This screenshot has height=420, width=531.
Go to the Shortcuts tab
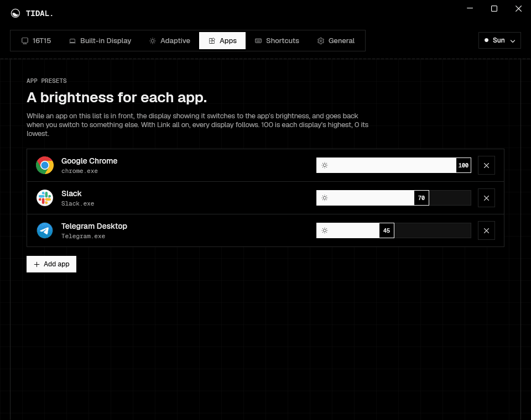277,40
